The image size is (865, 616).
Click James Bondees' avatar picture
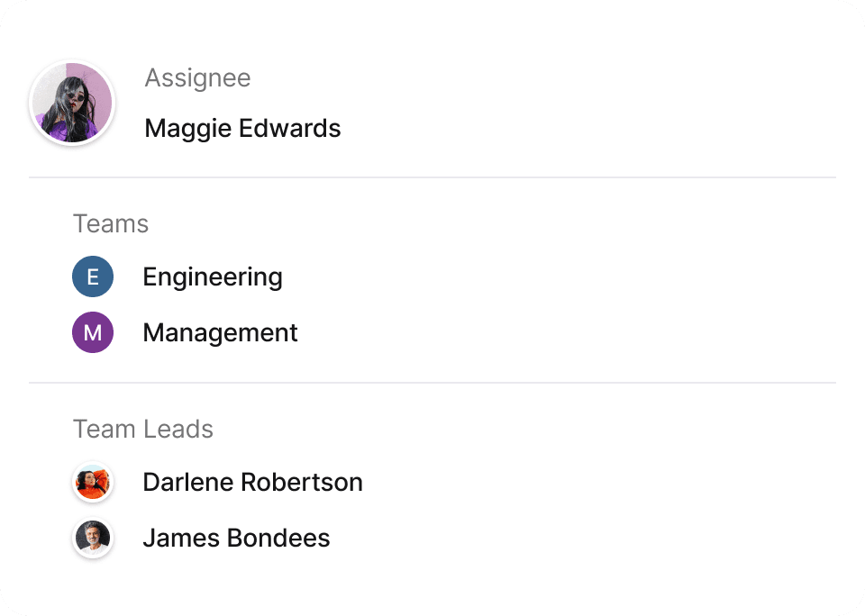[x=93, y=539]
